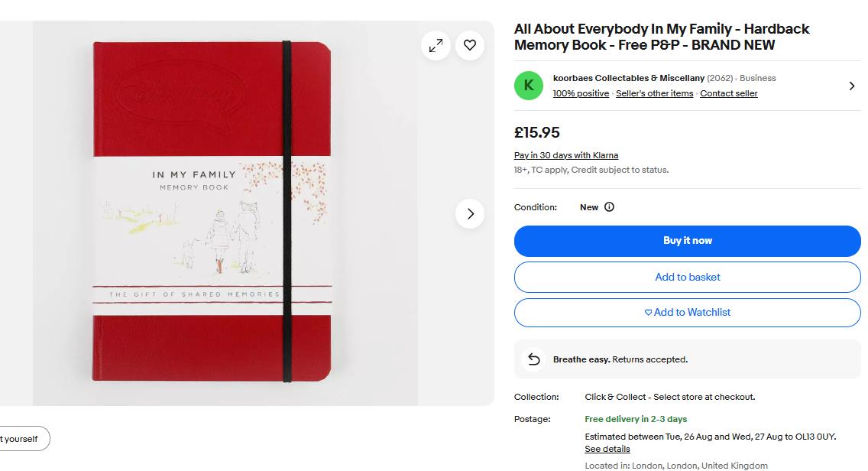The height and width of the screenshot is (471, 868).
Task: Click Add to basket
Action: click(687, 277)
